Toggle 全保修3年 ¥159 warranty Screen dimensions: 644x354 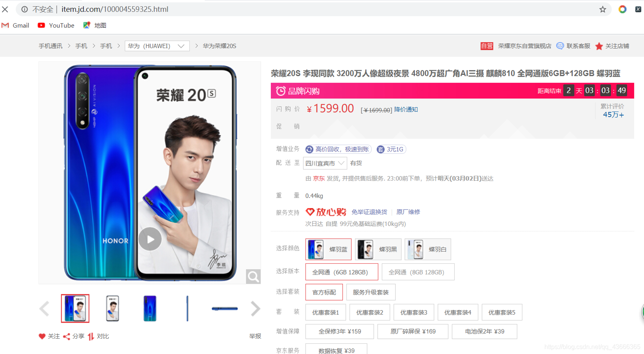(340, 331)
